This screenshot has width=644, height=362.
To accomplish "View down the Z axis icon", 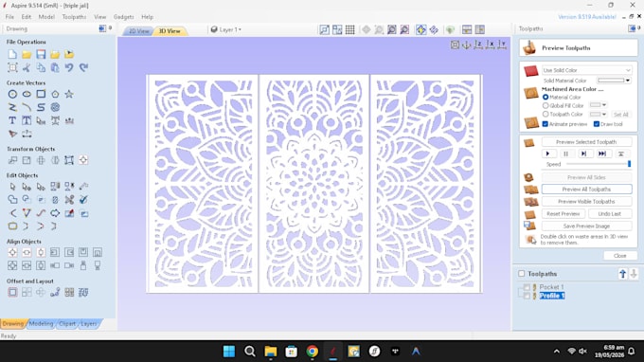I will 478,45.
